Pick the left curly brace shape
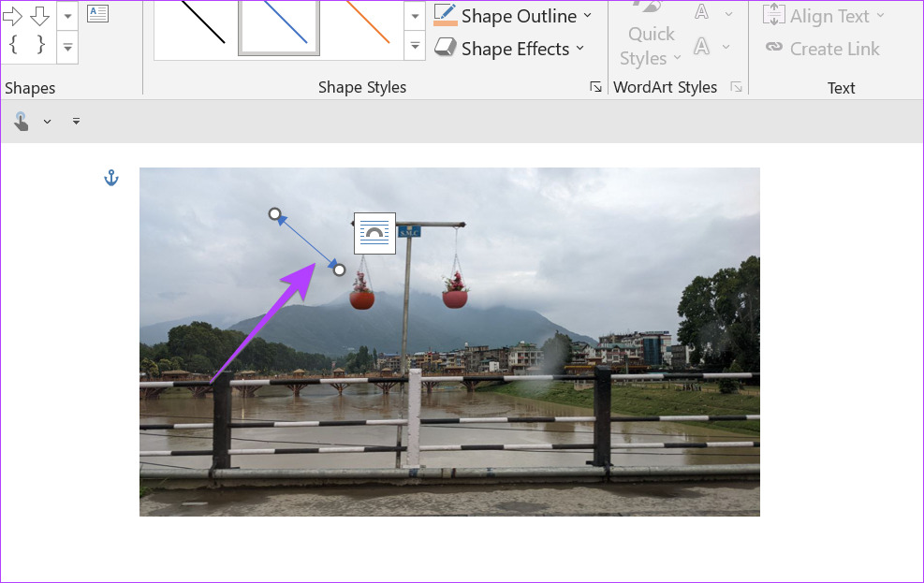Image resolution: width=924 pixels, height=583 pixels. pyautogui.click(x=13, y=44)
